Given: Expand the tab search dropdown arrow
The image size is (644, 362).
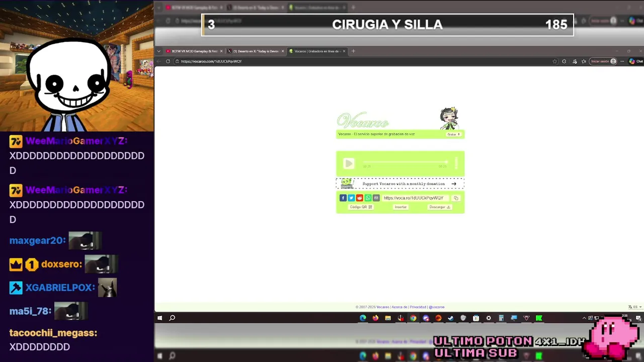Looking at the screenshot, I should coord(159,51).
